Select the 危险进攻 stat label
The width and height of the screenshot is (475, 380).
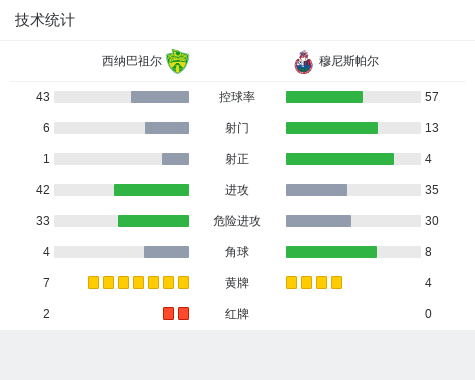click(x=237, y=221)
